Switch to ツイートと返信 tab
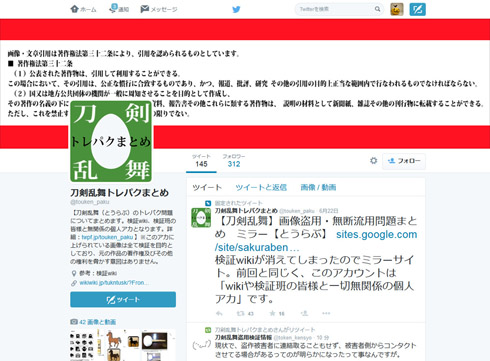 tap(261, 187)
